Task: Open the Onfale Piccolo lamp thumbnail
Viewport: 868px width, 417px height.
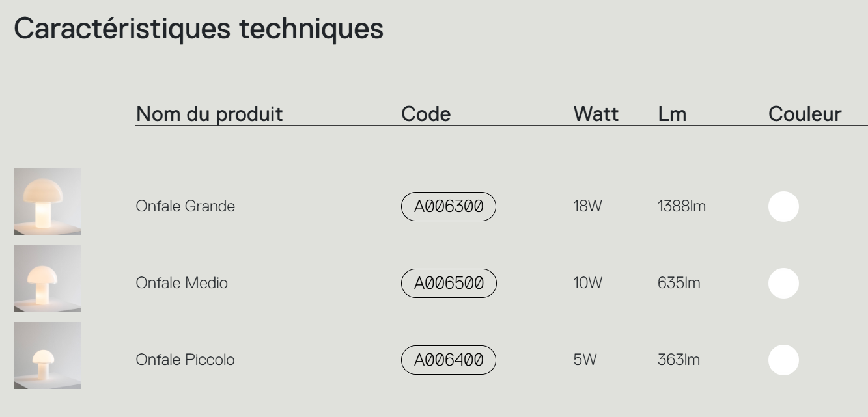Action: click(x=48, y=356)
